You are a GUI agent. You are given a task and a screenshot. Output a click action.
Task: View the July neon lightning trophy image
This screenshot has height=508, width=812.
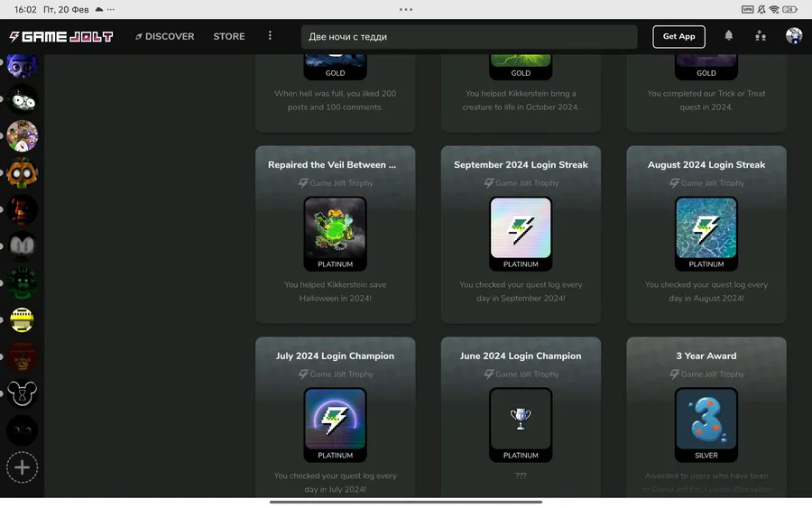[x=335, y=419]
